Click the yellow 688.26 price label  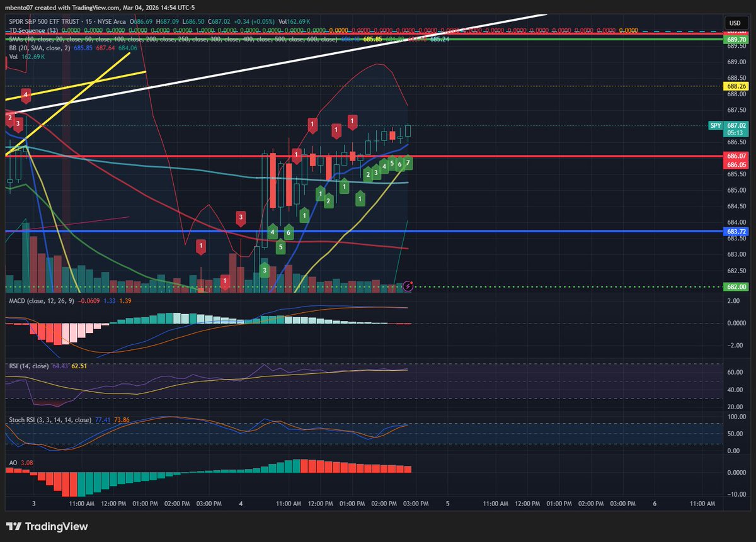pyautogui.click(x=736, y=86)
